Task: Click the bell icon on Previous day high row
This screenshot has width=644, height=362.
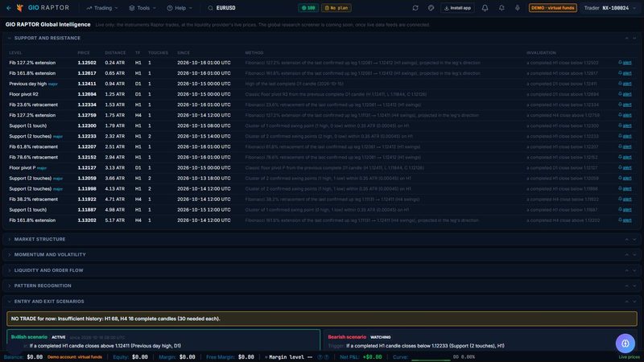Action: click(x=620, y=84)
